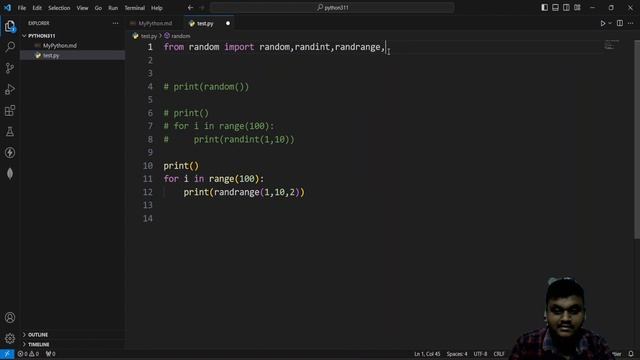
Task: Open the Help menu
Action: click(157, 8)
